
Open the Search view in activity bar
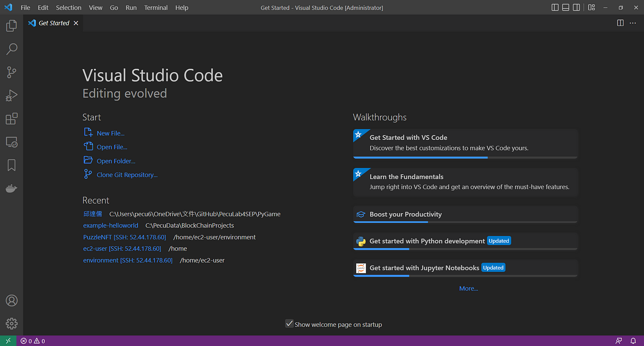pos(11,49)
